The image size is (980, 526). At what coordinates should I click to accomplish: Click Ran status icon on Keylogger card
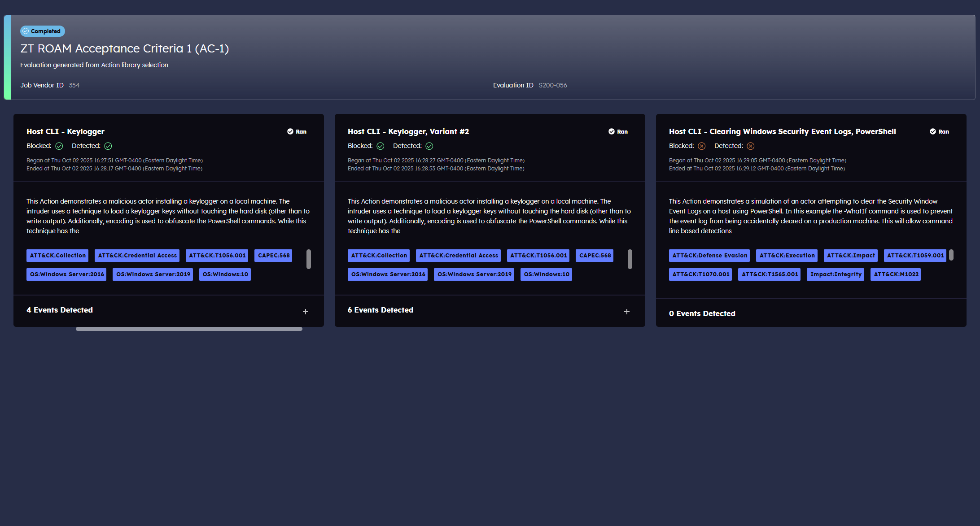290,131
